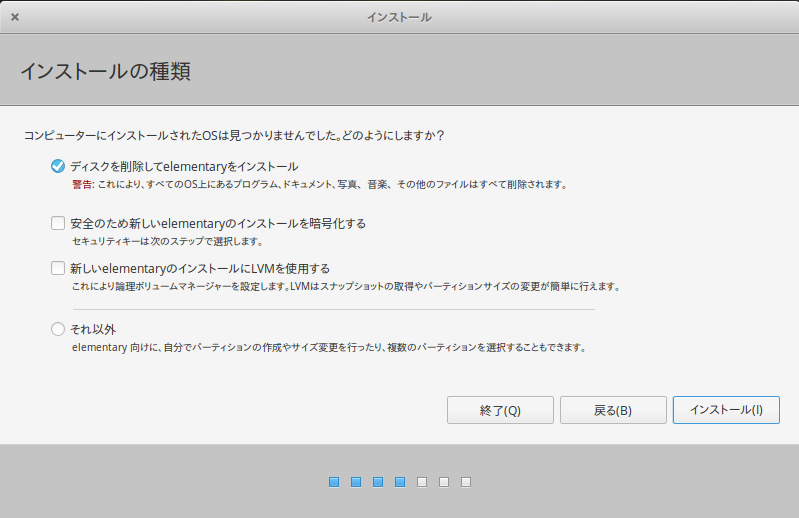Start with 'インストール(I)' button
Screen dimensions: 799x518
[726, 410]
